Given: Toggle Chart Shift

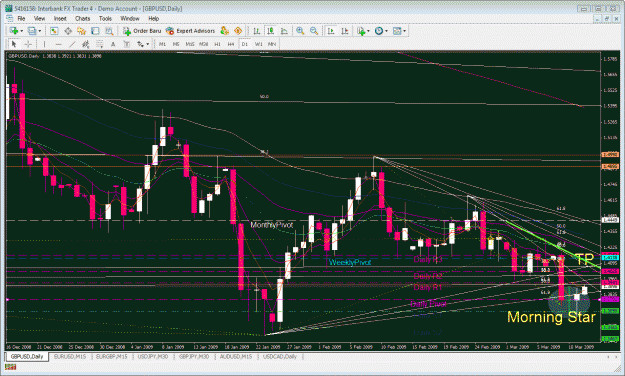Looking at the screenshot, I should pos(345,31).
